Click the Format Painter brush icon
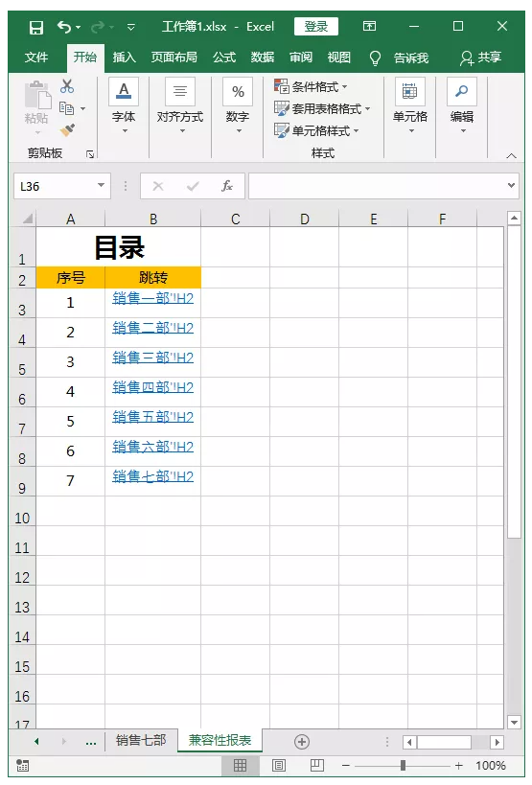 pos(67,130)
